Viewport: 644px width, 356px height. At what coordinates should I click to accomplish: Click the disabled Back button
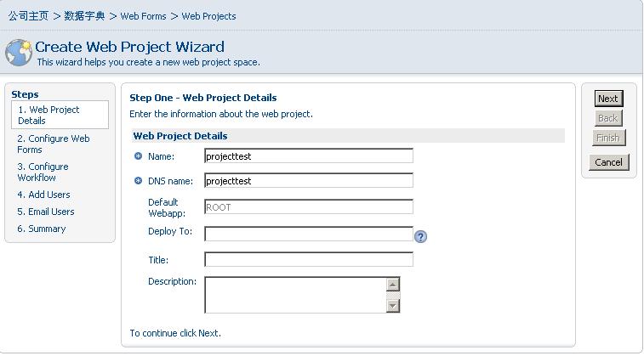point(608,118)
